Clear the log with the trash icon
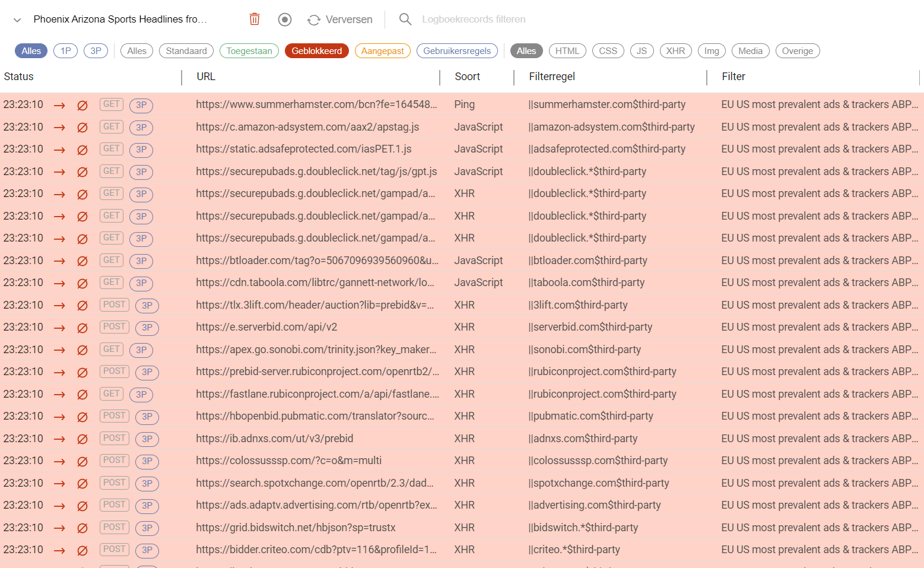 tap(255, 19)
